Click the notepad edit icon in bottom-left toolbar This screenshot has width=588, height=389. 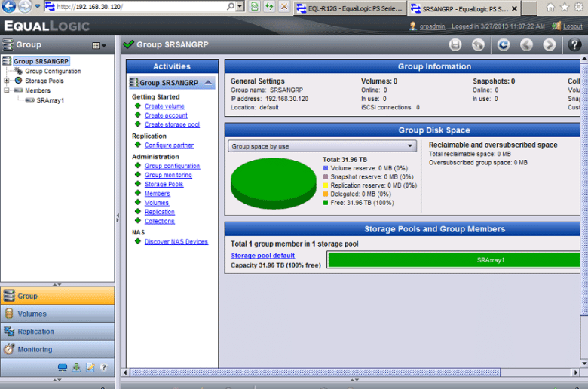coord(90,367)
